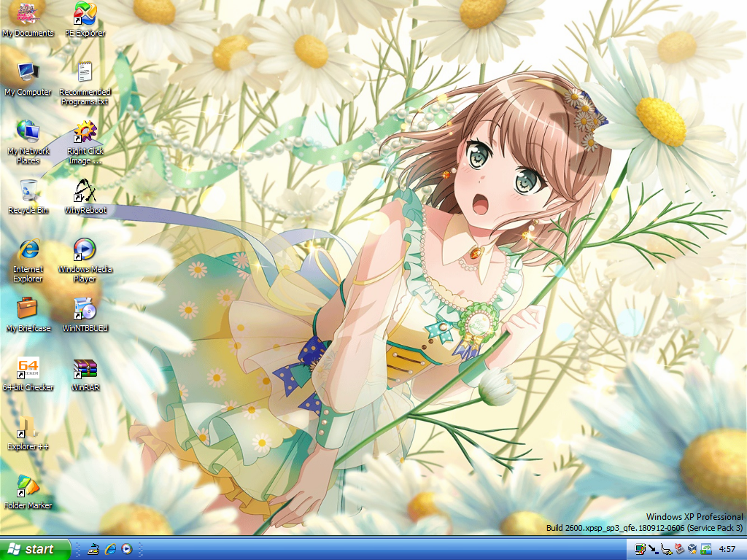
Task: Select the Internet Explorer desktop icon
Action: pos(28,261)
